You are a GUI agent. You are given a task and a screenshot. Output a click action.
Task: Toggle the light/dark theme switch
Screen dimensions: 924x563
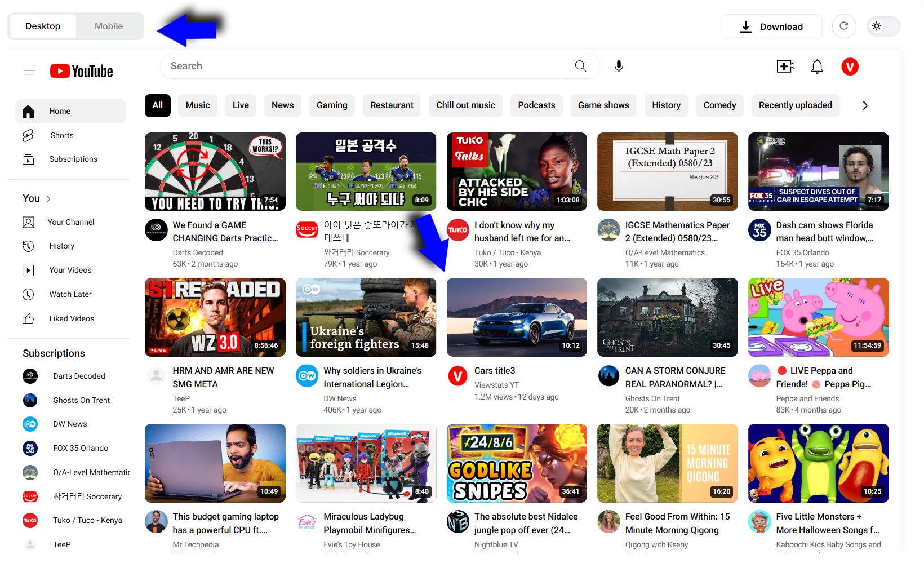point(883,26)
